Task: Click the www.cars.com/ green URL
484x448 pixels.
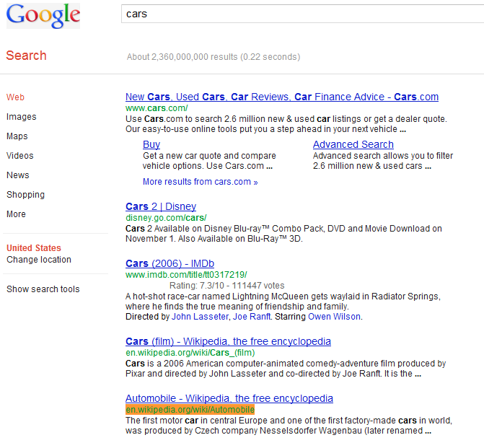Action: point(157,108)
